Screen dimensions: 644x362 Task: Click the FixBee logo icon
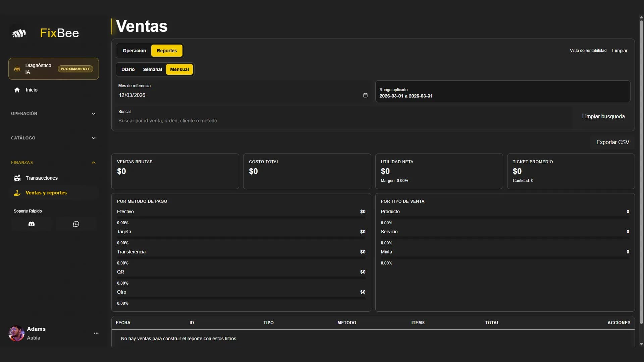click(x=19, y=33)
